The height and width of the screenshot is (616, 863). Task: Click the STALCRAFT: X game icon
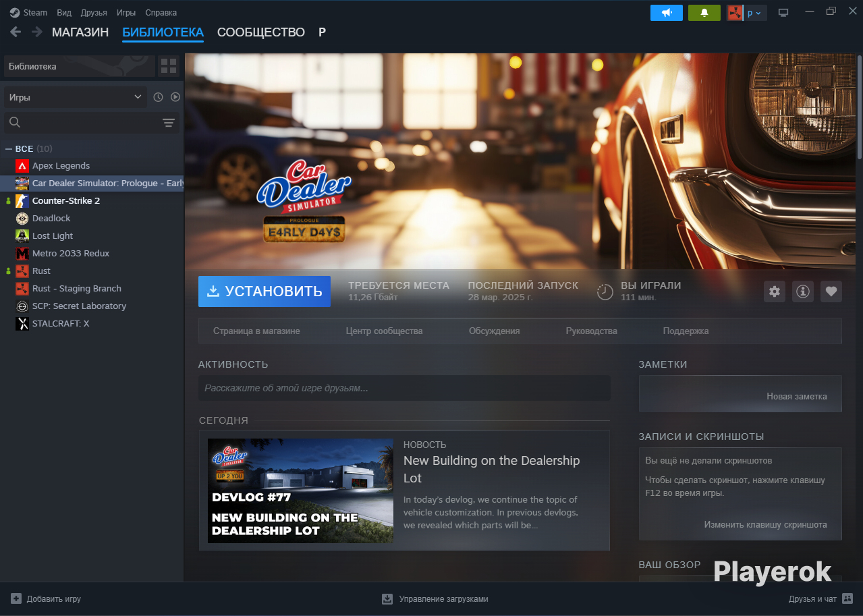tap(22, 323)
